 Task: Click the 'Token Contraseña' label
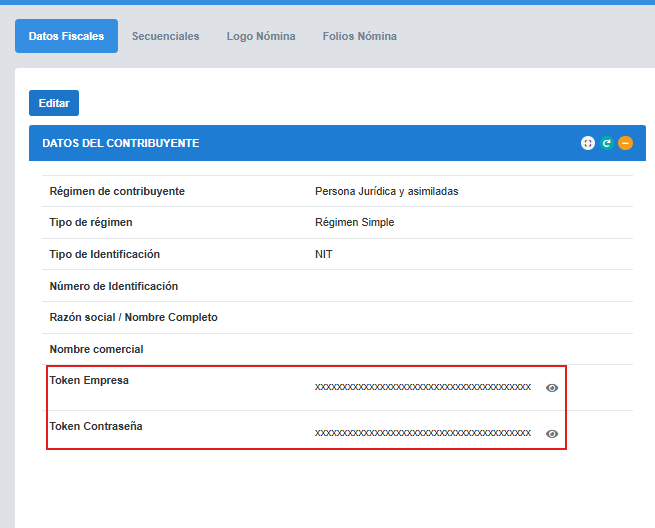coord(96,426)
